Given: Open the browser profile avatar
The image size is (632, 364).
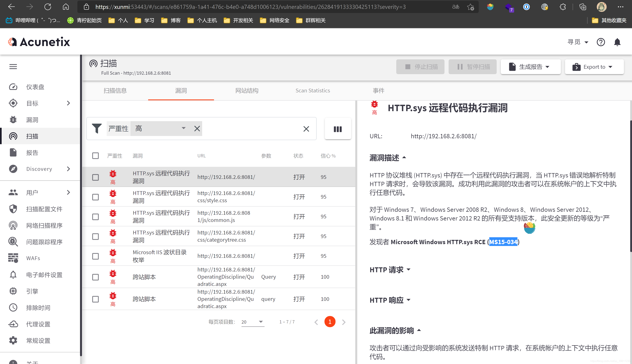Looking at the screenshot, I should click(x=602, y=7).
